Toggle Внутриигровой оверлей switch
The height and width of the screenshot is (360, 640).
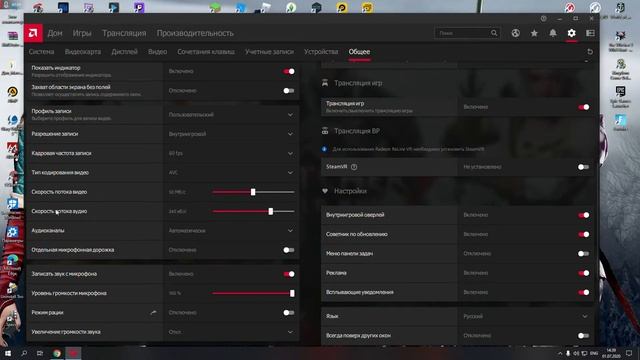click(584, 215)
